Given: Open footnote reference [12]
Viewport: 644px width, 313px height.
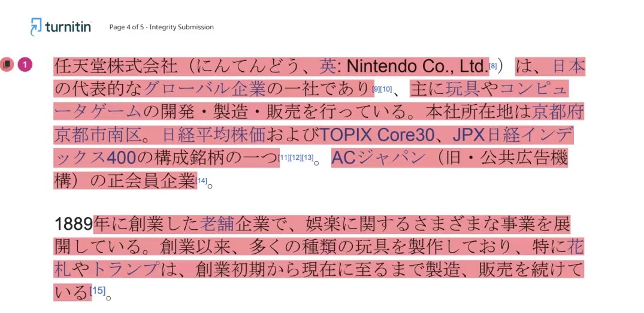Looking at the screenshot, I should pyautogui.click(x=295, y=157).
